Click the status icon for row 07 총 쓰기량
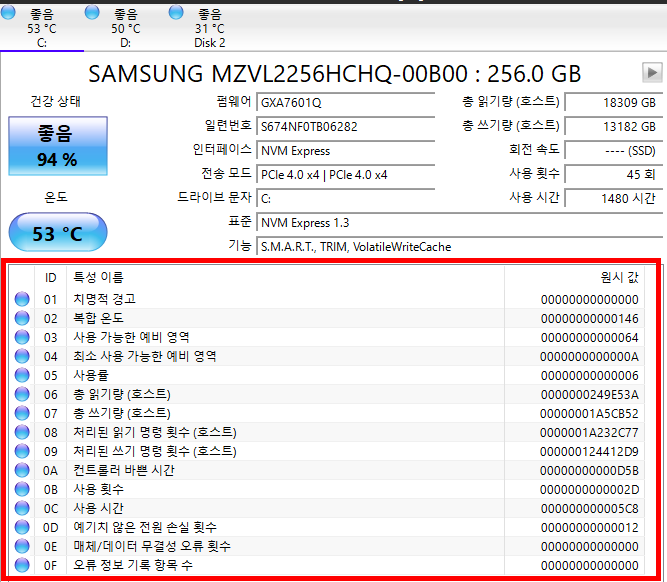 pyautogui.click(x=22, y=413)
